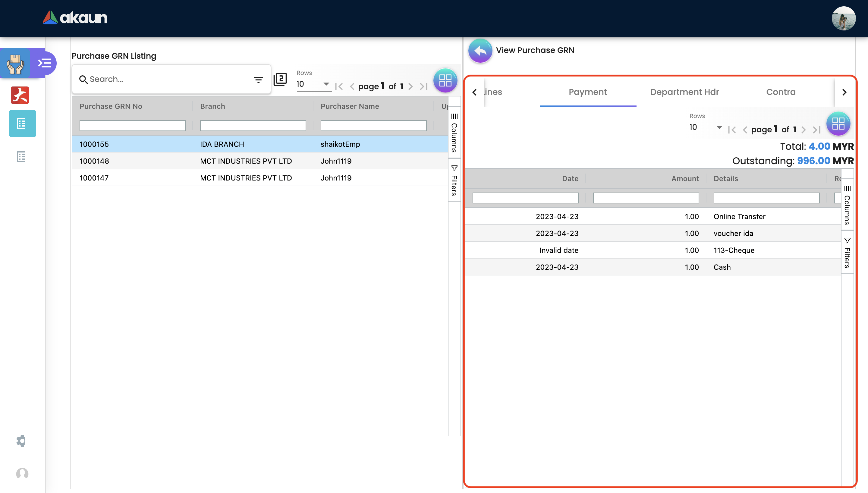Click the Branch column filter input
Image resolution: width=868 pixels, height=493 pixels.
(x=253, y=126)
